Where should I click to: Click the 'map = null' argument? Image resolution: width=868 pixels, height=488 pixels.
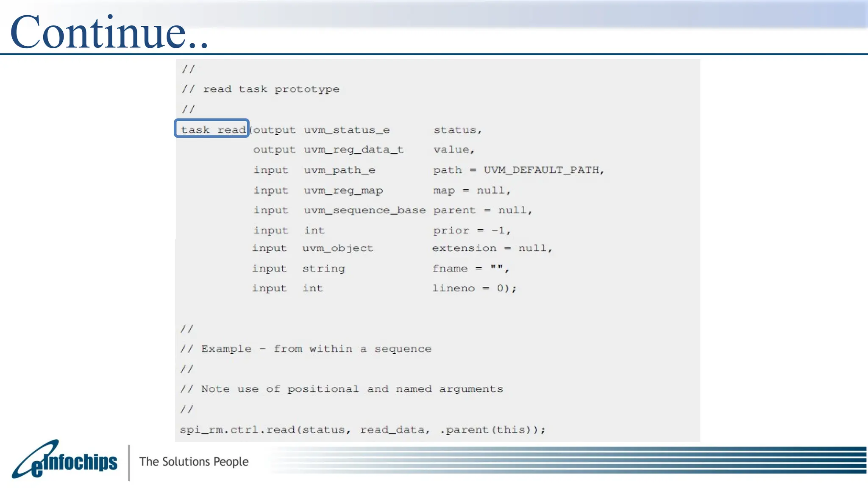[471, 190]
